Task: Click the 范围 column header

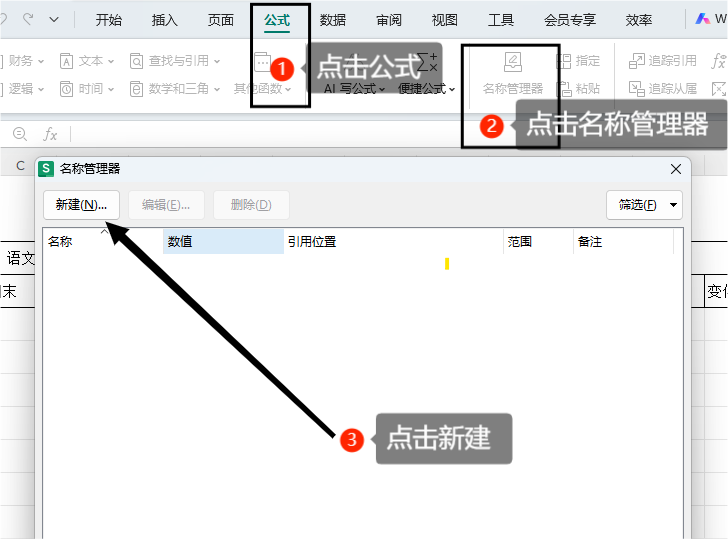Action: coord(538,241)
